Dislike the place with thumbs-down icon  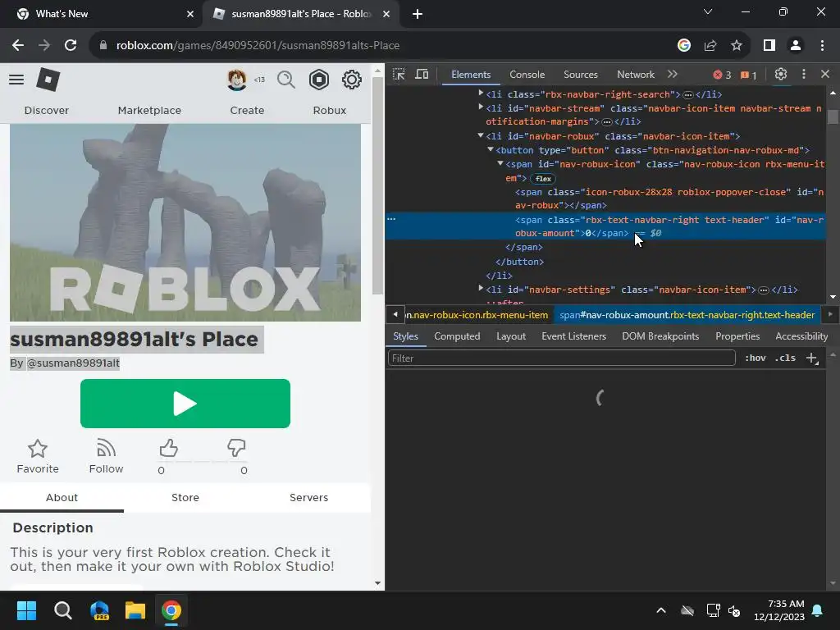click(x=236, y=449)
